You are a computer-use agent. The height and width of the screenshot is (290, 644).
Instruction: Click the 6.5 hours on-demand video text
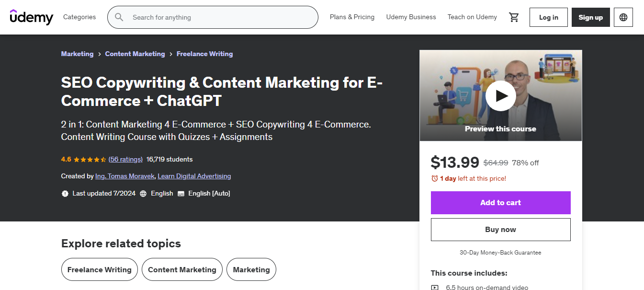click(x=487, y=288)
